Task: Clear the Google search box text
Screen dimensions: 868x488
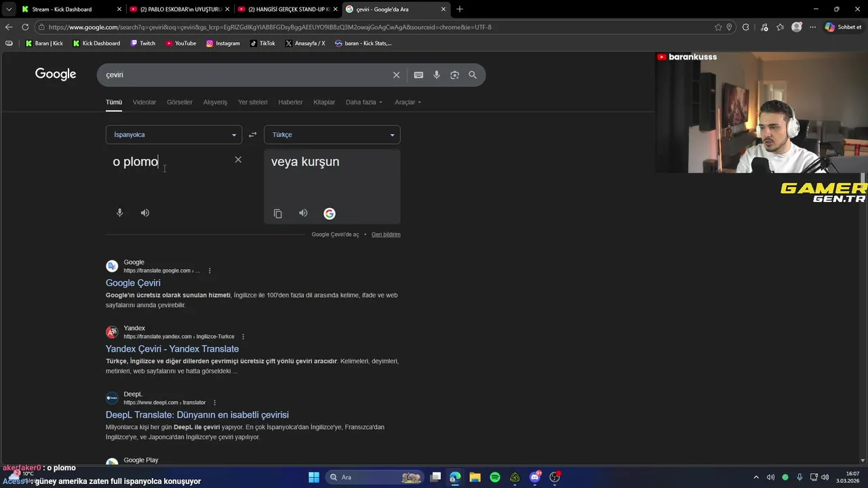Action: (396, 75)
